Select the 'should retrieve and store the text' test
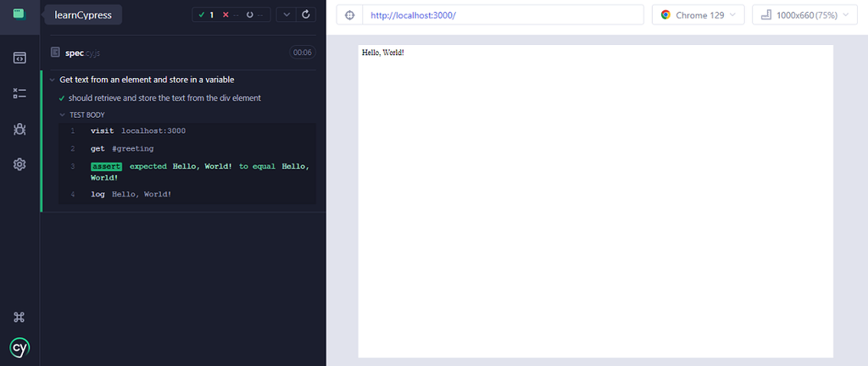The height and width of the screenshot is (366, 868). tap(164, 98)
